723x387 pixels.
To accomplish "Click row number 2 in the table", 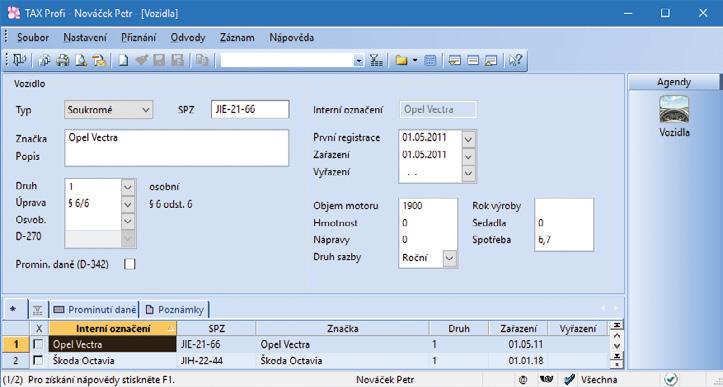I will coord(17,360).
